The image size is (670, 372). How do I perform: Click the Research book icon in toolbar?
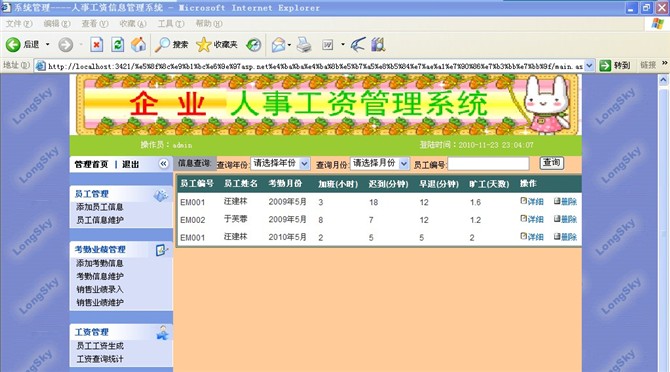(x=378, y=44)
